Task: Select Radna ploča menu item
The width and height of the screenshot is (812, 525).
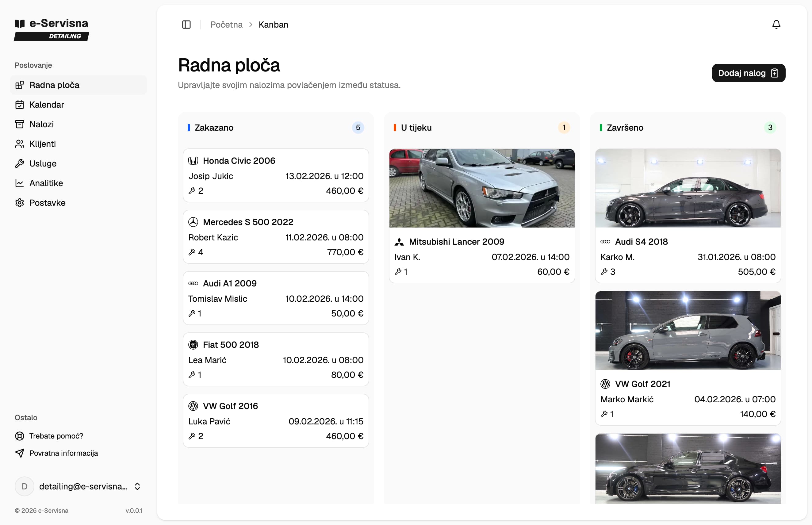Action: click(54, 85)
